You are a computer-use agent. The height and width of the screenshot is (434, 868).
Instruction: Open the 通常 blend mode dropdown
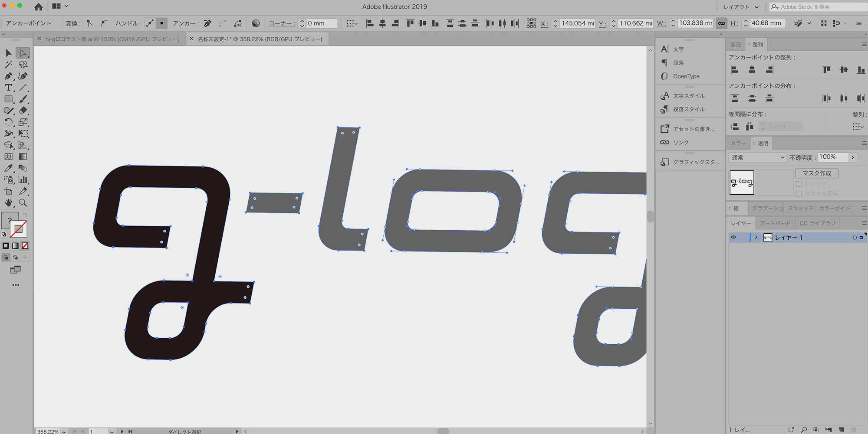[x=757, y=157]
